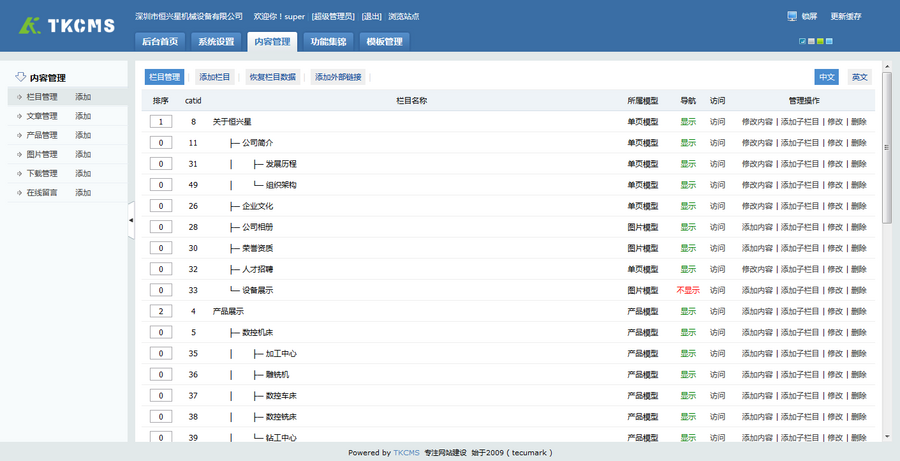
Task: Open 在线留言 in the sidebar
Action: tap(42, 192)
